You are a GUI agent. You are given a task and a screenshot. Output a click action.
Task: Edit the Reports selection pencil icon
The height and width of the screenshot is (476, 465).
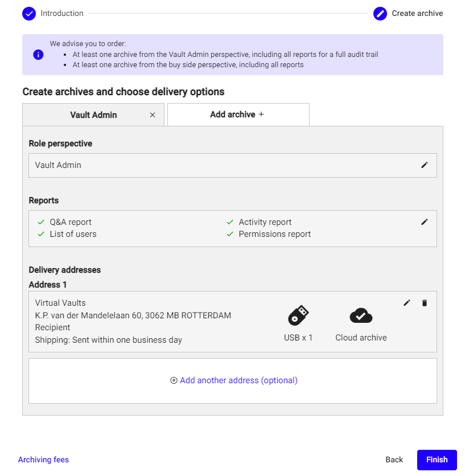(424, 222)
